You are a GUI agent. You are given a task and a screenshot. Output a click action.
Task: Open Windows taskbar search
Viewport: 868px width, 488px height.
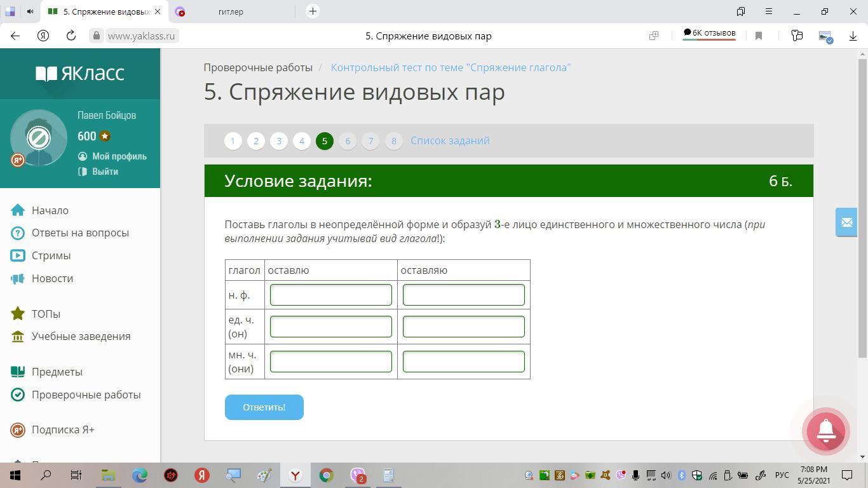(x=46, y=475)
